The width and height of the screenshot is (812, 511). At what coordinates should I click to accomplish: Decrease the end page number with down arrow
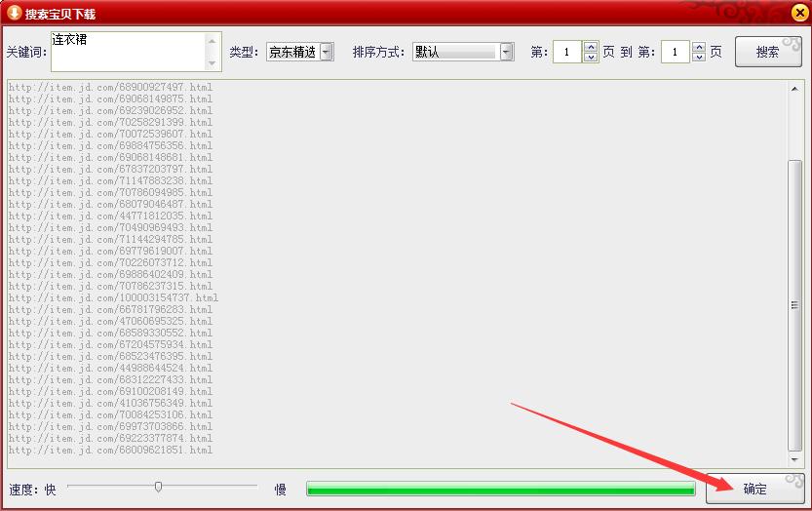[699, 57]
